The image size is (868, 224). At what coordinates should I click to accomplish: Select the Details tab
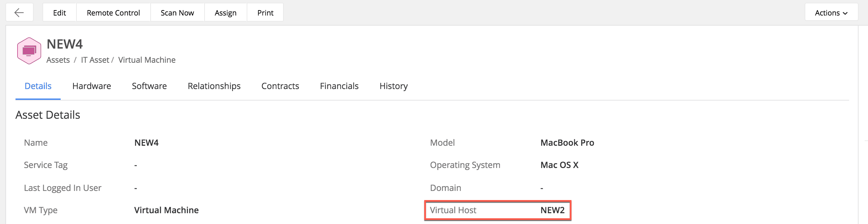click(38, 86)
